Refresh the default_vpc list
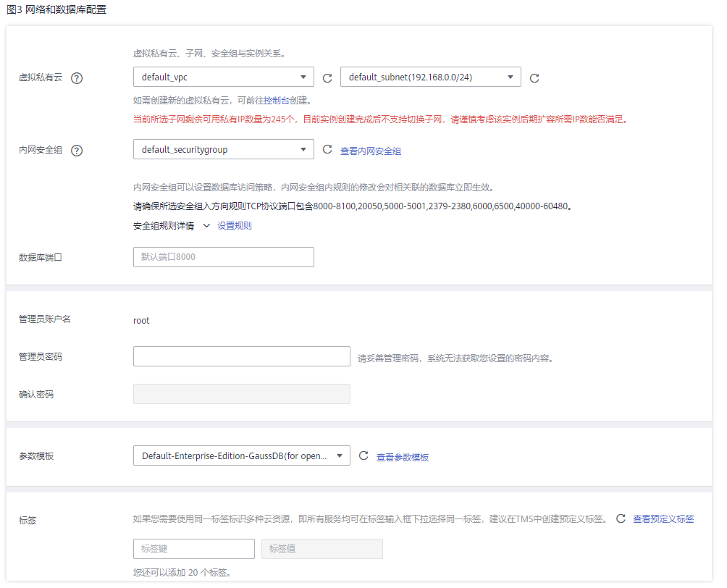The image size is (727, 588). click(x=327, y=78)
